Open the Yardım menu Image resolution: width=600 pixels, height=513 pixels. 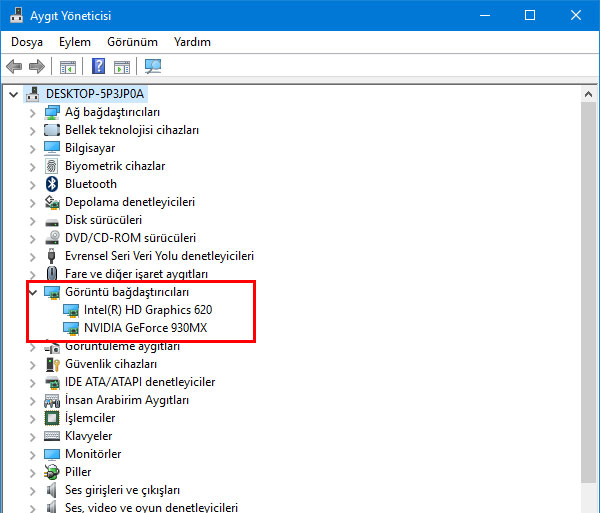coord(192,42)
